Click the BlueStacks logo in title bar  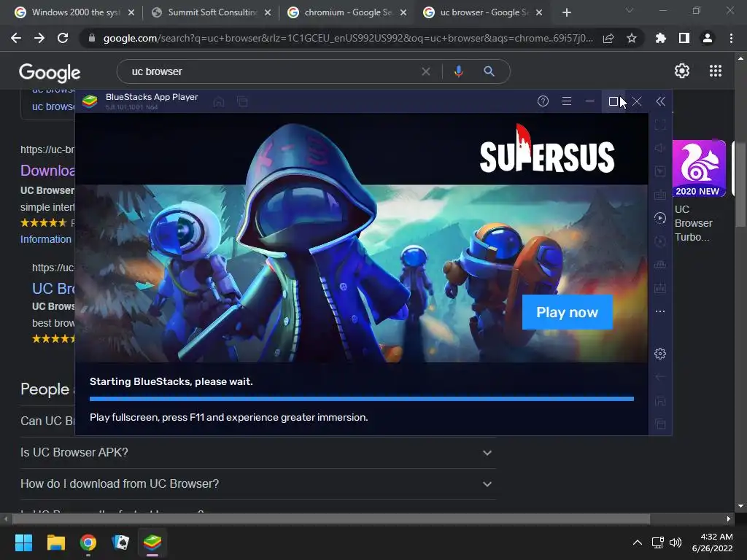[90, 101]
